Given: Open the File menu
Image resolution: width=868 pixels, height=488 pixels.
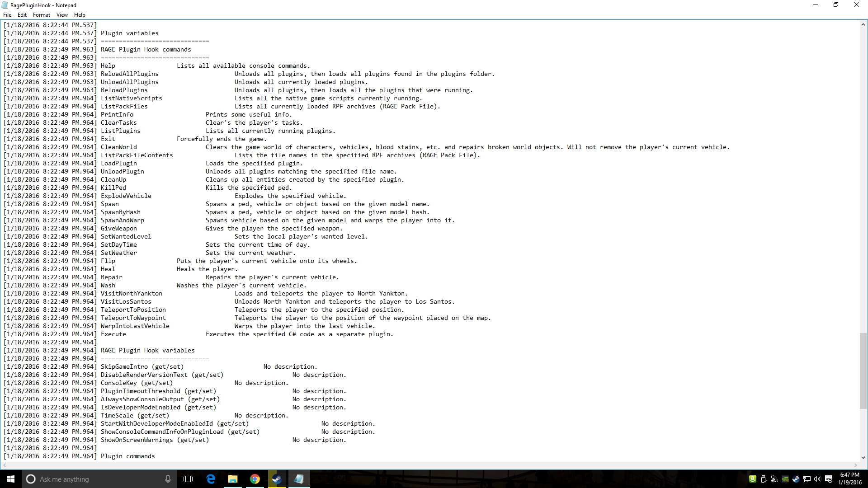Looking at the screenshot, I should [x=7, y=15].
